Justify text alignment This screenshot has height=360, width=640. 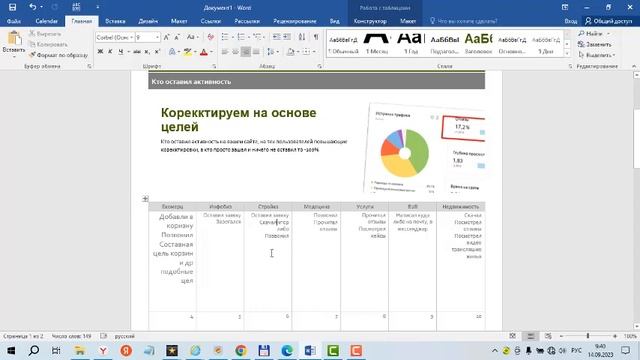tap(256, 52)
